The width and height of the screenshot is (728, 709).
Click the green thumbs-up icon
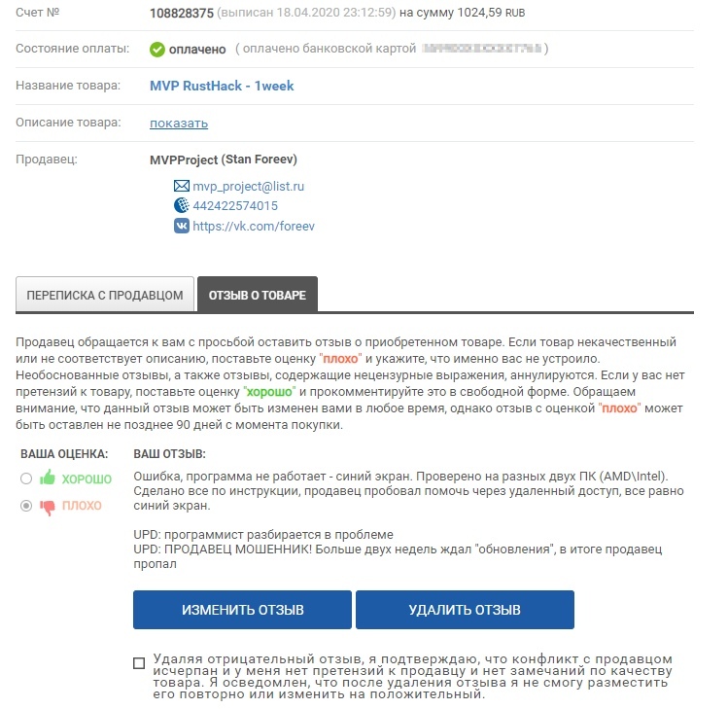click(x=48, y=479)
